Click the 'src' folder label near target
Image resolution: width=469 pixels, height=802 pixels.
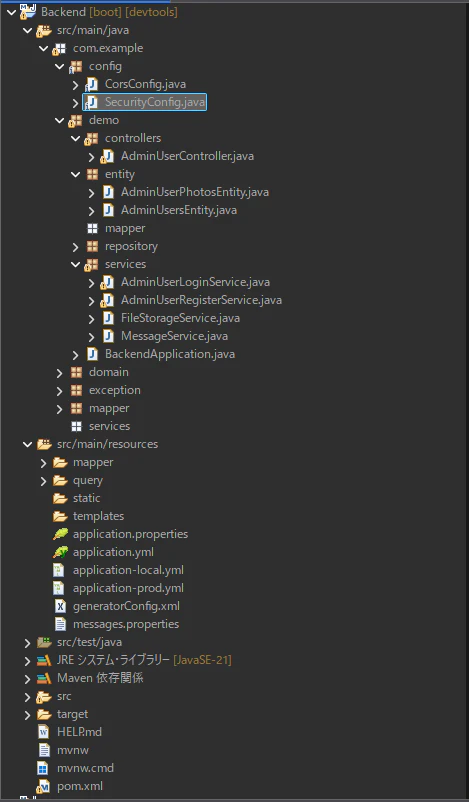pyautogui.click(x=64, y=696)
